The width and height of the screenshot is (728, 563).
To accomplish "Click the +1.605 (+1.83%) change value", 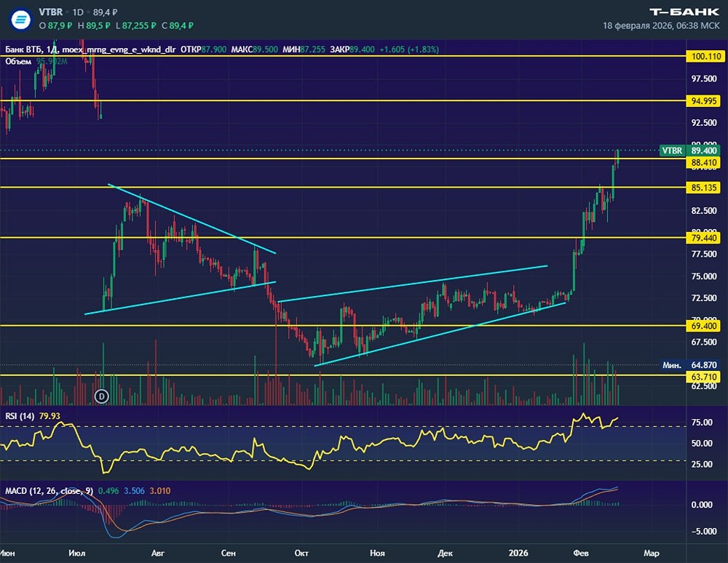I will click(408, 49).
